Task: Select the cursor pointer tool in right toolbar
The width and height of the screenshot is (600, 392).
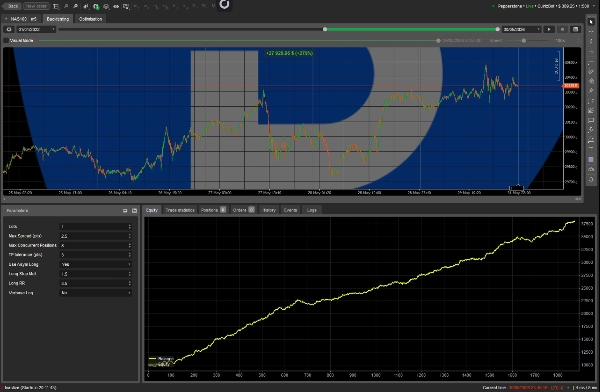Action: click(x=591, y=22)
